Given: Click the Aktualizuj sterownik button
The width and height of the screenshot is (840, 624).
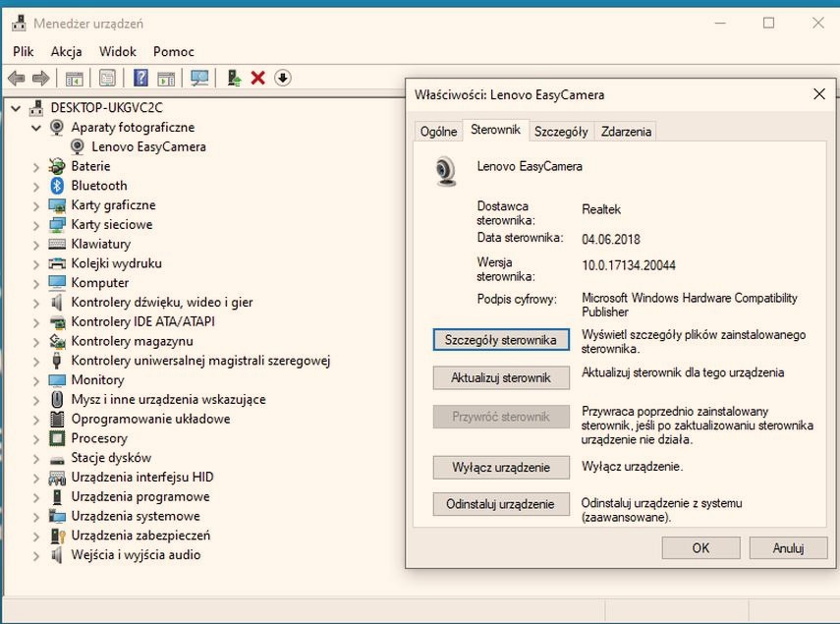Looking at the screenshot, I should pos(501,377).
